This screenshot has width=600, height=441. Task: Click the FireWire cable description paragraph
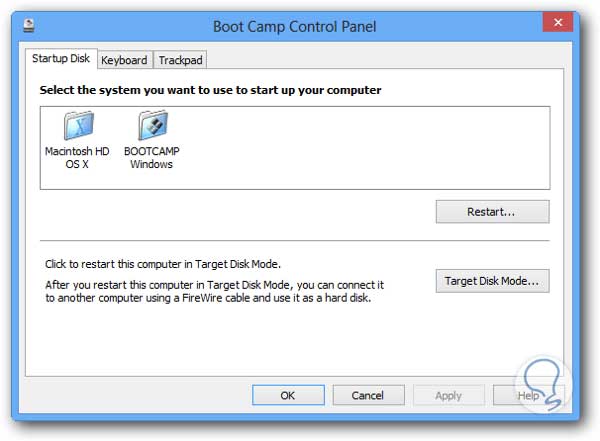(x=213, y=292)
